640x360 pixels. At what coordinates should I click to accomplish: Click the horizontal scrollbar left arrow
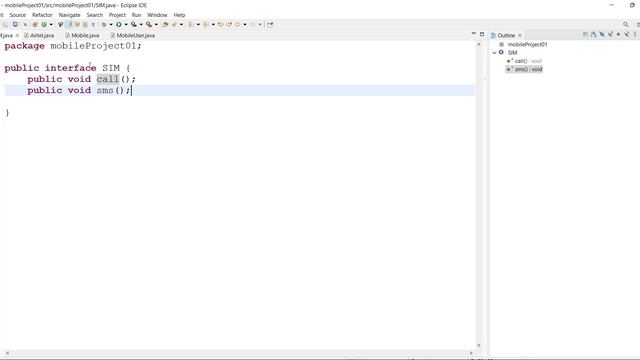coord(7,353)
